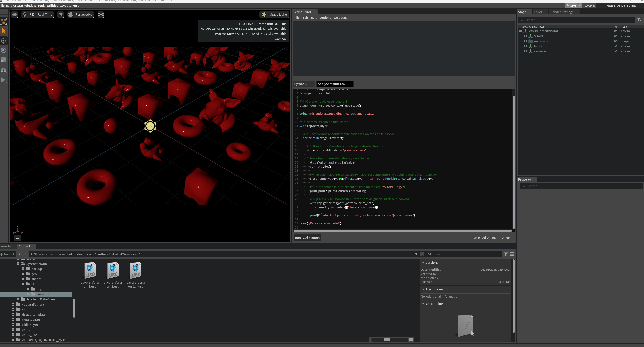Toggle visibility of SHAPES prim
Viewport: 644px width, 347px height.
[616, 36]
